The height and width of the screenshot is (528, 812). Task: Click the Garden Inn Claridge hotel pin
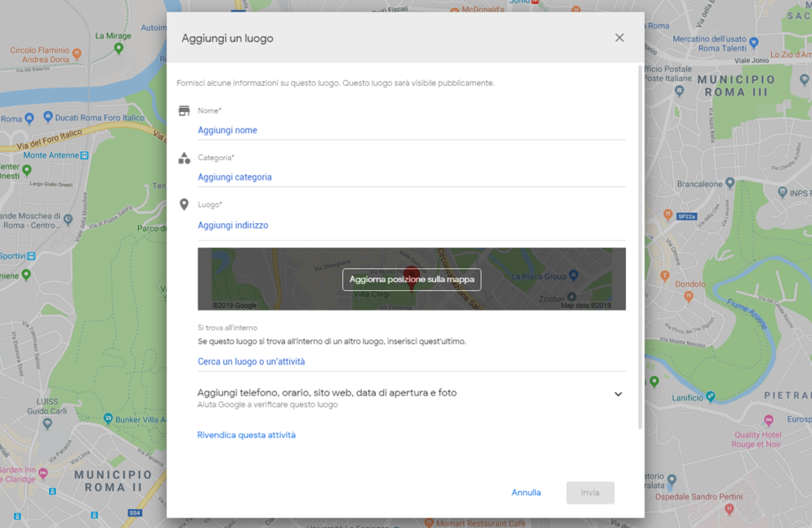click(43, 473)
